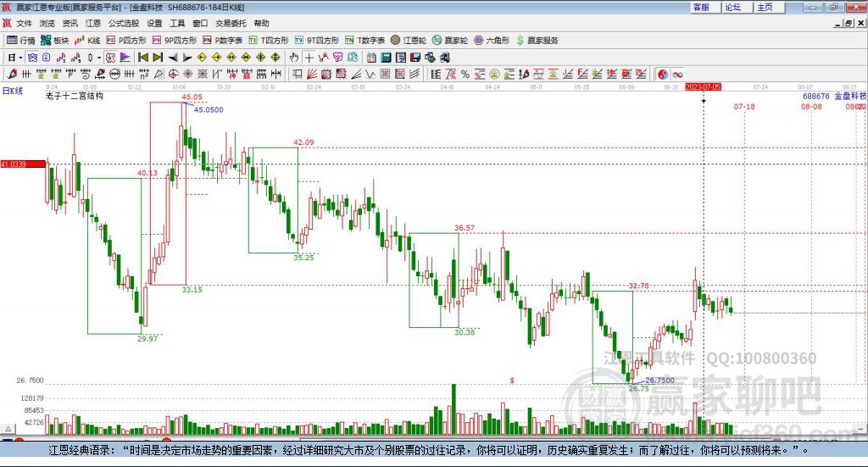Click the 08-08 future date marker
Image resolution: width=868 pixels, height=467 pixels.
(811, 106)
